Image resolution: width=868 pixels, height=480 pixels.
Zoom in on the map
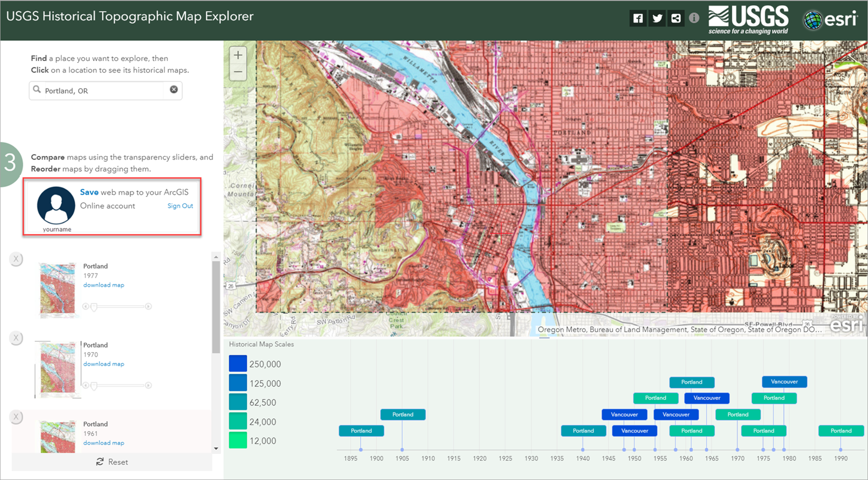[x=237, y=55]
